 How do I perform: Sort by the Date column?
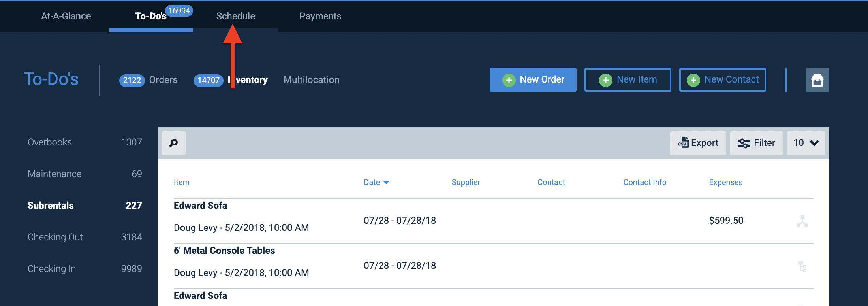(x=376, y=182)
